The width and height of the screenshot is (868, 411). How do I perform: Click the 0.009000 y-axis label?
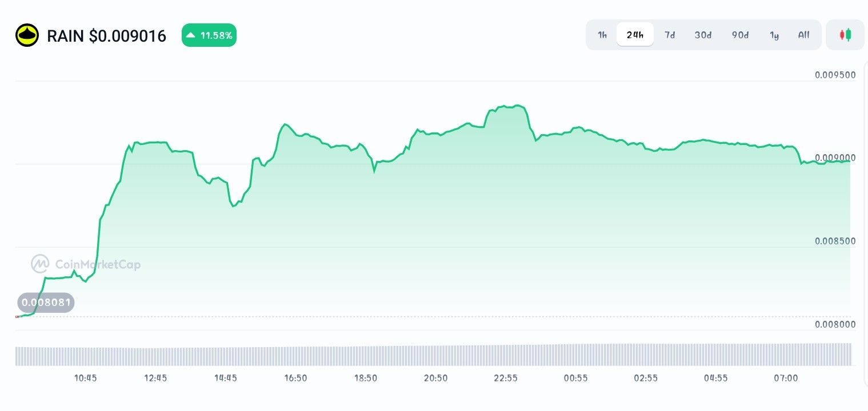[835, 158]
